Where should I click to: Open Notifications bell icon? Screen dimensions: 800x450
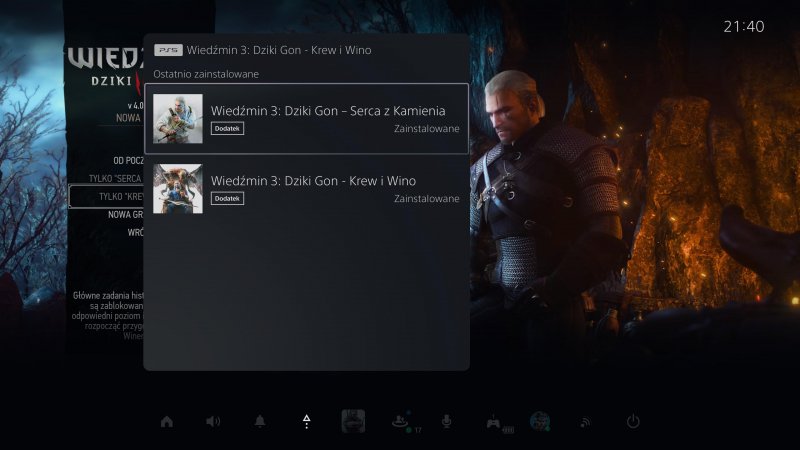pos(260,421)
